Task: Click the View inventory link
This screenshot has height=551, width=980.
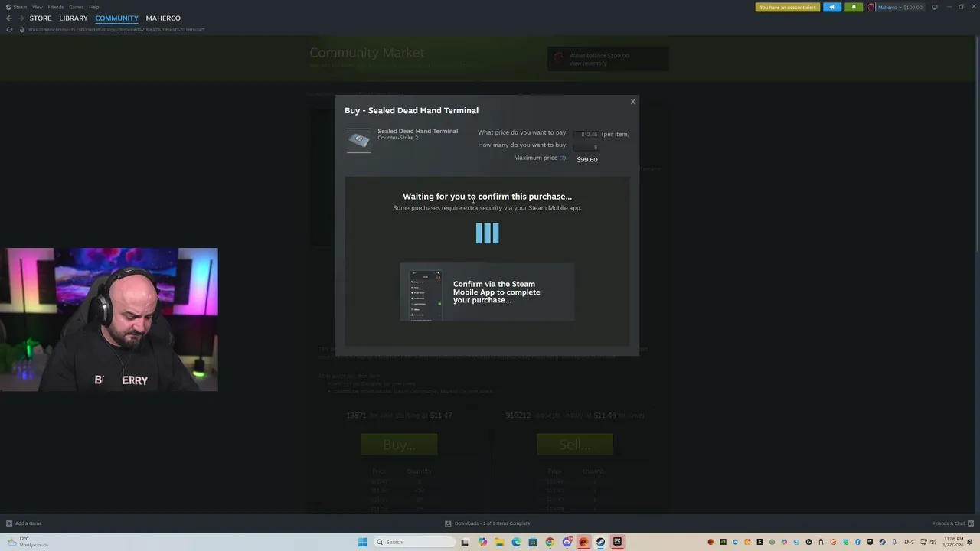Action: tap(588, 64)
